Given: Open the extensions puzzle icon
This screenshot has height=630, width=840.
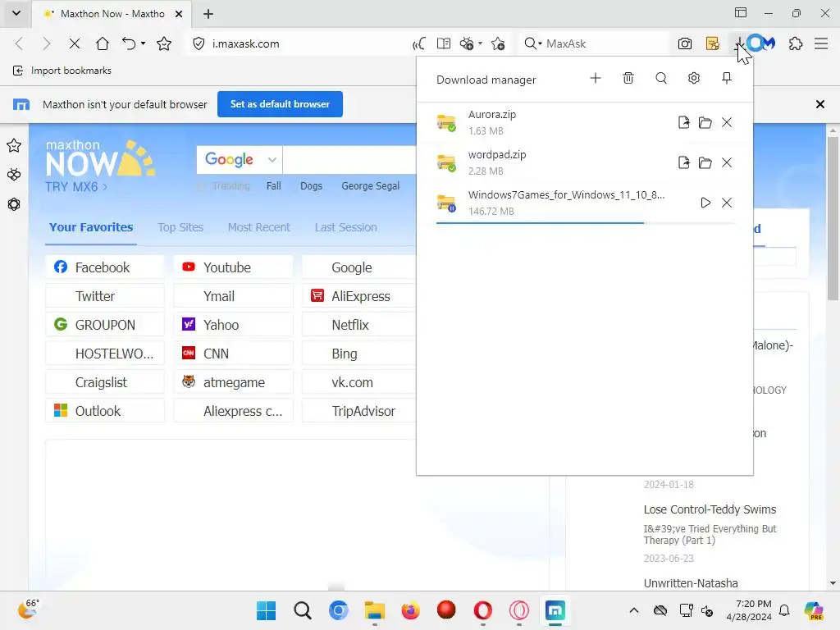Looking at the screenshot, I should coord(796,43).
